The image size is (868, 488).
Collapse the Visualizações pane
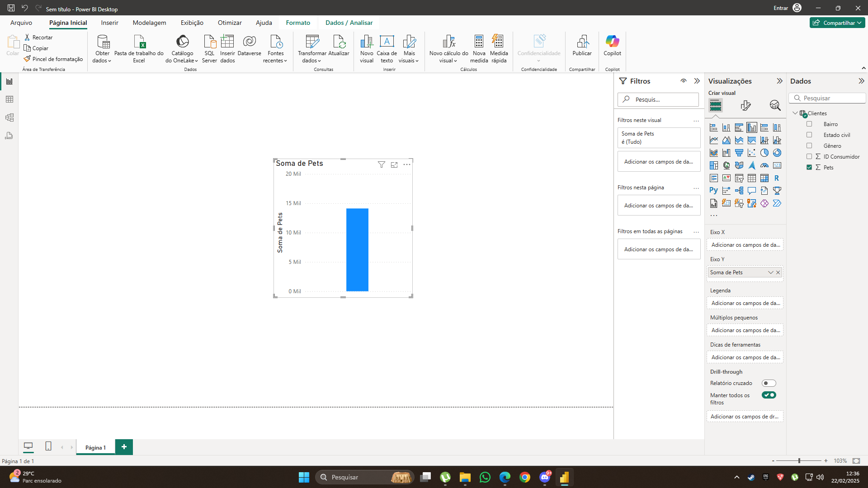(779, 81)
